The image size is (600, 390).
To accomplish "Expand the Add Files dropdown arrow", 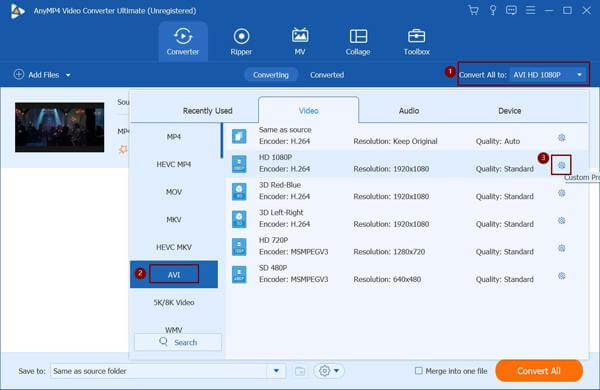I will (x=68, y=75).
